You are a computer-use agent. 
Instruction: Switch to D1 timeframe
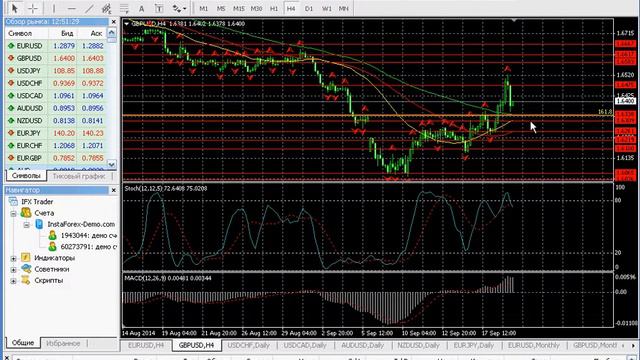(309, 8)
